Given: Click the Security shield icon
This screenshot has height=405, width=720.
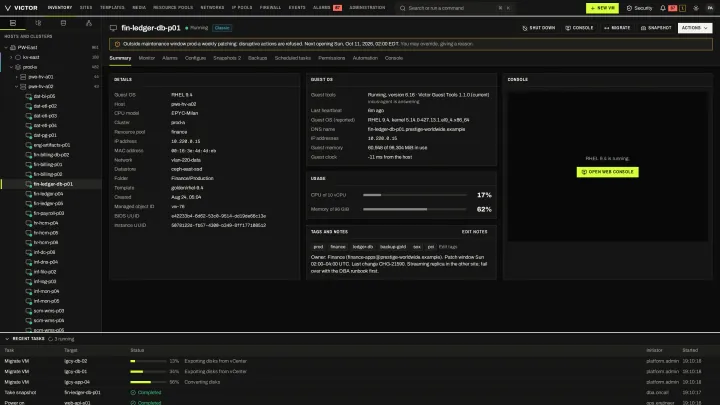Looking at the screenshot, I should (x=629, y=8).
